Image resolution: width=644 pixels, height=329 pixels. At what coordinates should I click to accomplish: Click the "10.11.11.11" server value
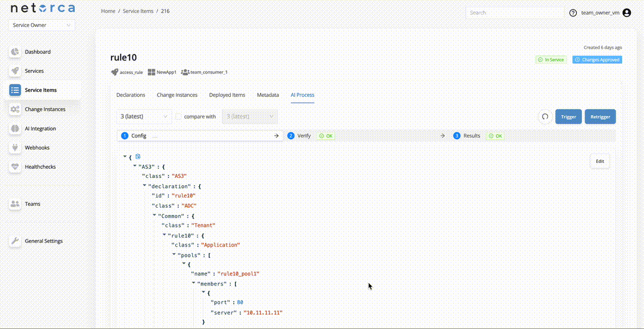[263, 313]
